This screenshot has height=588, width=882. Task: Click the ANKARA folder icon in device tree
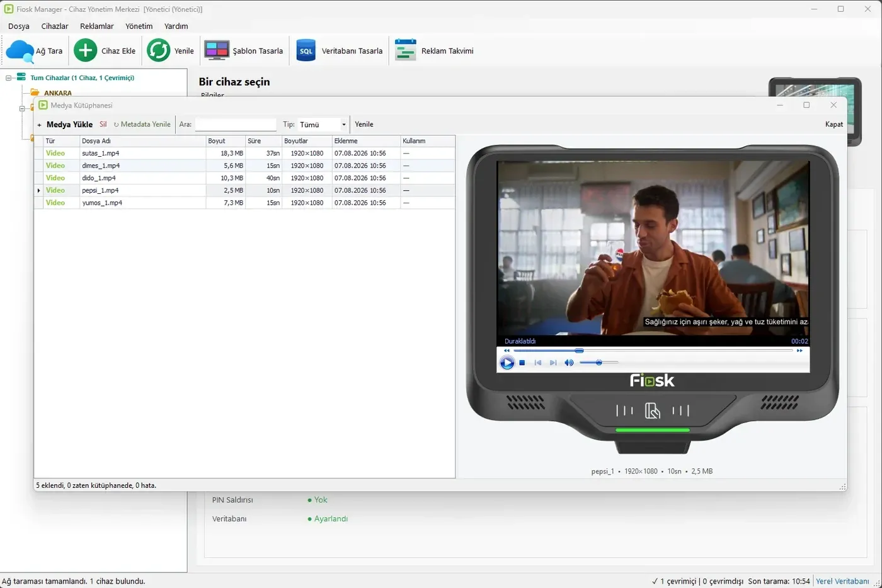tap(35, 93)
